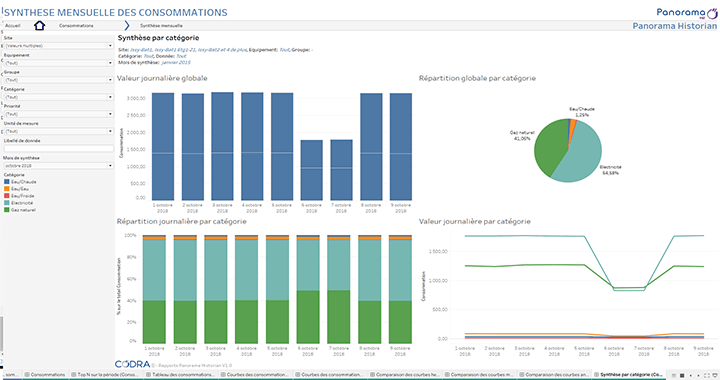The image size is (720, 380).
Task: Click the chevron arrow before Synthèse mensuelle
Action: tap(127, 26)
